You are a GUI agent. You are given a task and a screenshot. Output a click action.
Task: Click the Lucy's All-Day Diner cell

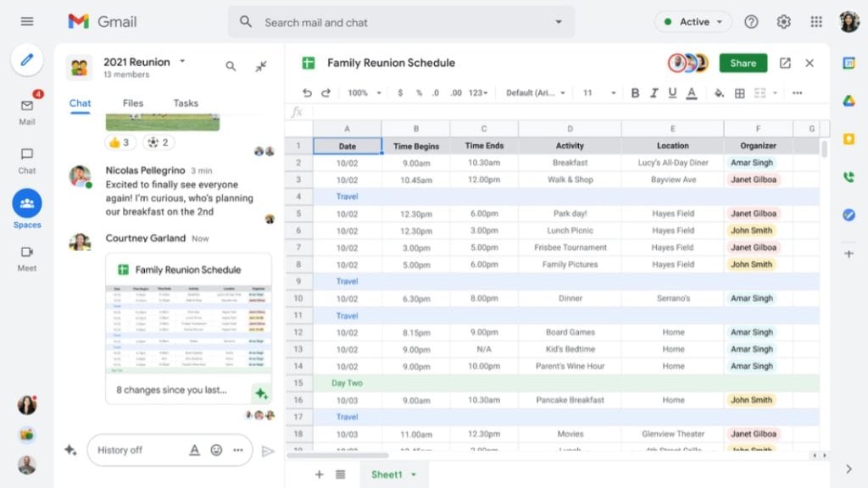[x=672, y=163]
